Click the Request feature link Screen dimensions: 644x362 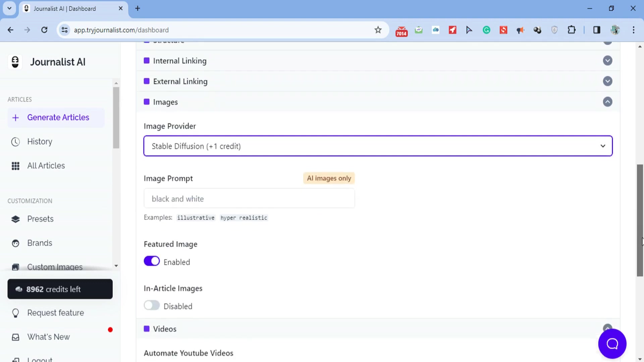(55, 313)
